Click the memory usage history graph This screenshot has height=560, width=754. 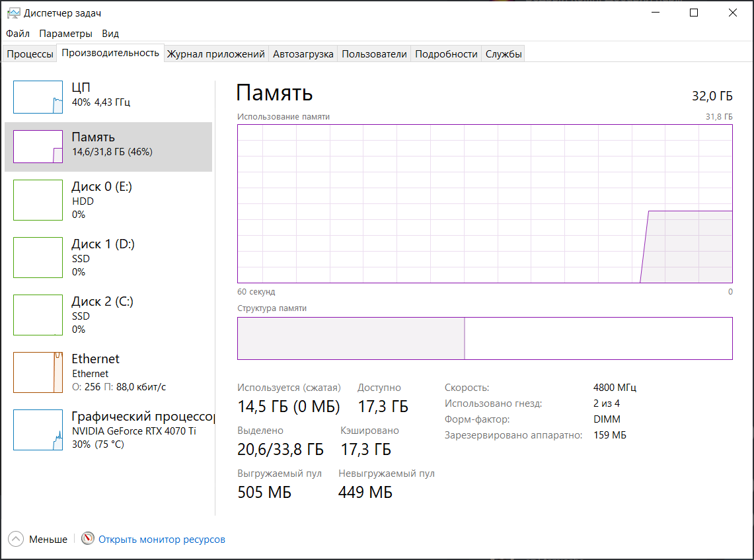click(x=484, y=203)
